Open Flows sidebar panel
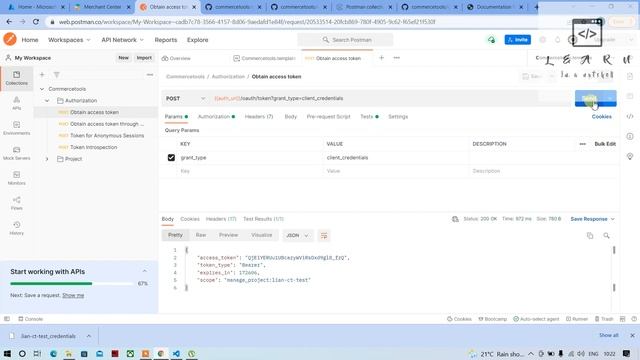The height and width of the screenshot is (360, 640). click(x=16, y=203)
